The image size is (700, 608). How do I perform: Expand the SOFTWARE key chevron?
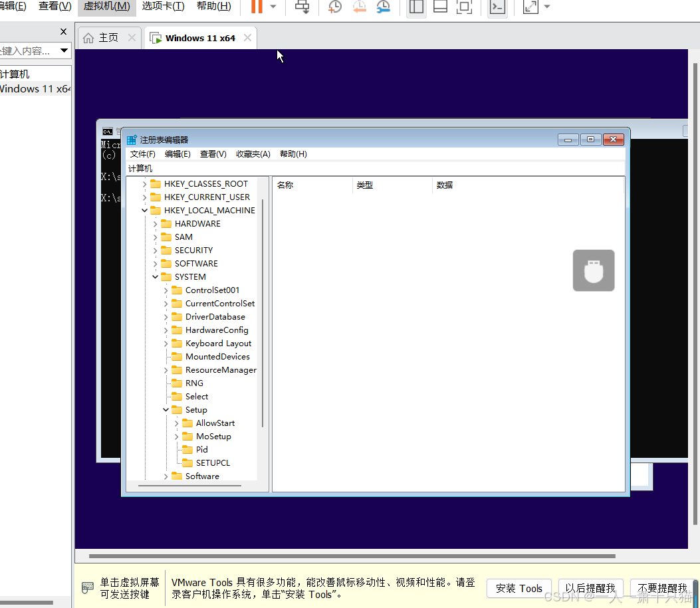(x=155, y=264)
